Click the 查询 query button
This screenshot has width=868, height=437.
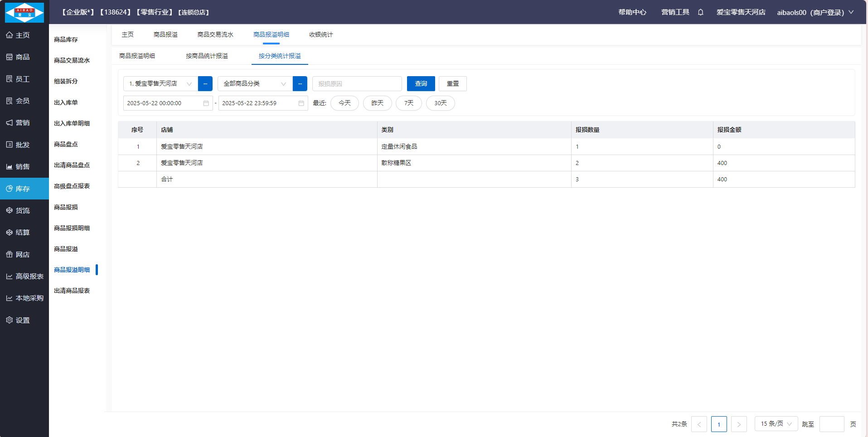pos(421,84)
